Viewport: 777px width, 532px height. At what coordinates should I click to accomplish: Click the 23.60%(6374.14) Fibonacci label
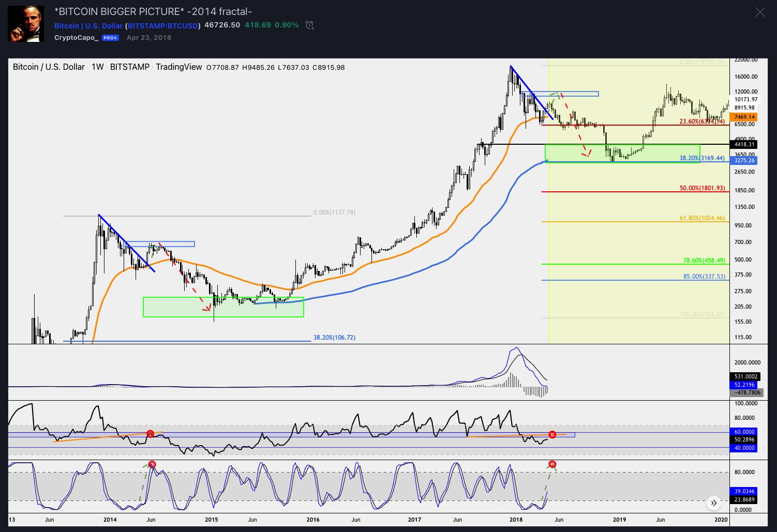pos(701,121)
